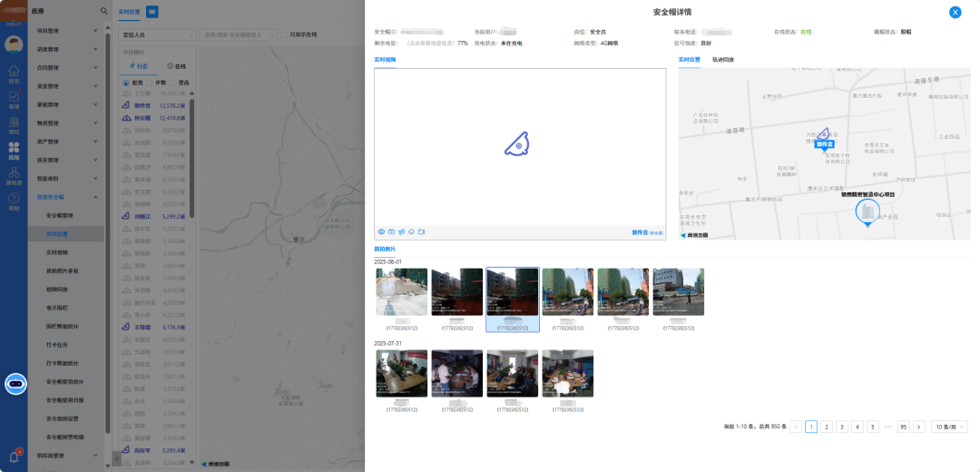Viewport: 980px width, 472px height.
Task: Open first captured photo from 2025-07-31
Action: [x=401, y=374]
